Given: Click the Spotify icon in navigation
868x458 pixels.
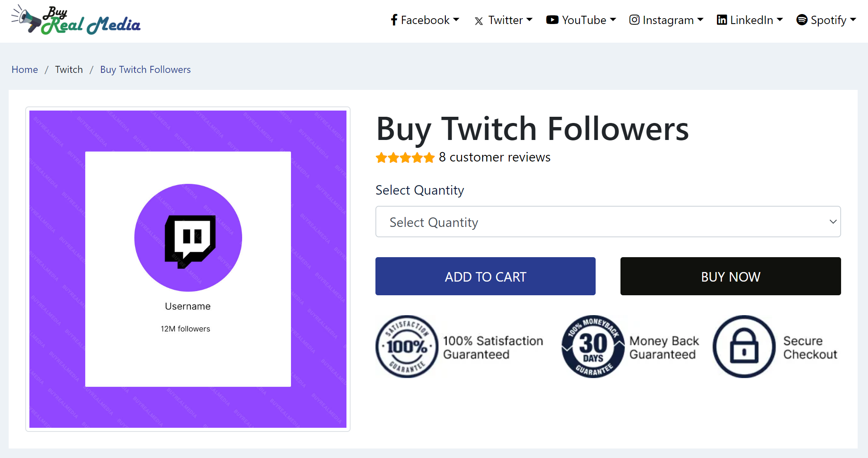Looking at the screenshot, I should (x=802, y=20).
